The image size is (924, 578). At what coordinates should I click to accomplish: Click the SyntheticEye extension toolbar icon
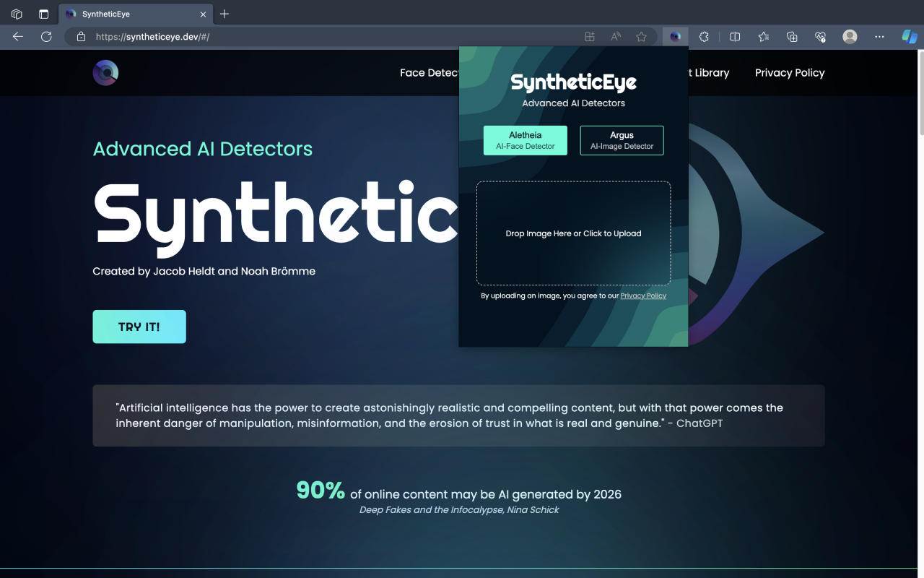[x=675, y=37]
